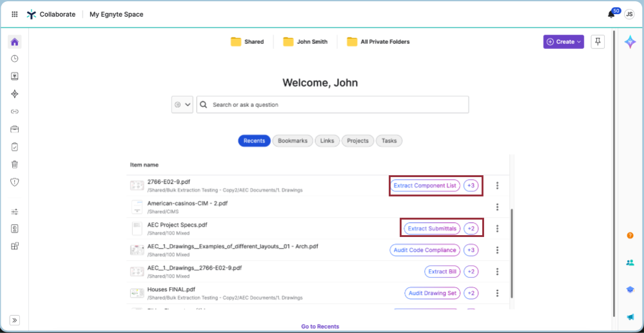Pin the folder bar with pin icon
The height and width of the screenshot is (333, 644).
[598, 41]
